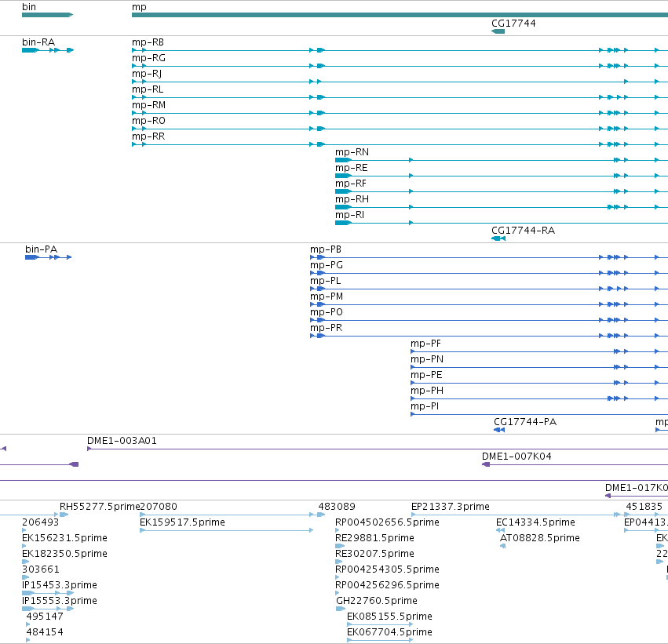Click EST EK156231.5prime
Viewport: 668px width, 644px height.
point(24,546)
